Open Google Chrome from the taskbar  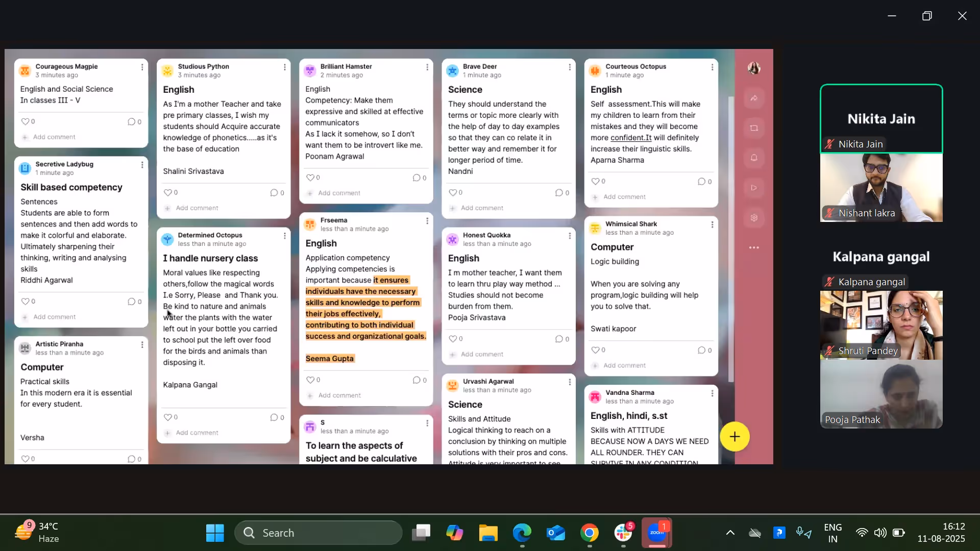pos(589,533)
